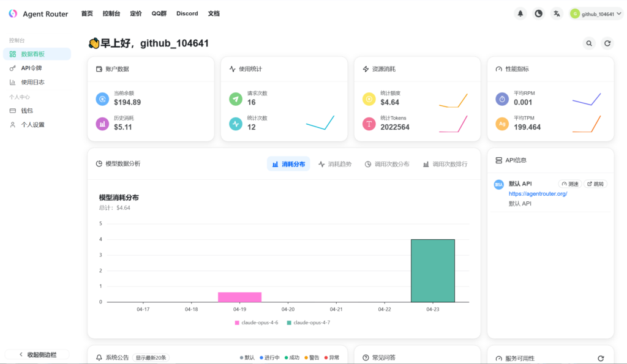Collapse the sidebar with 收起侧边栏
The width and height of the screenshot is (627, 364).
coord(37,354)
